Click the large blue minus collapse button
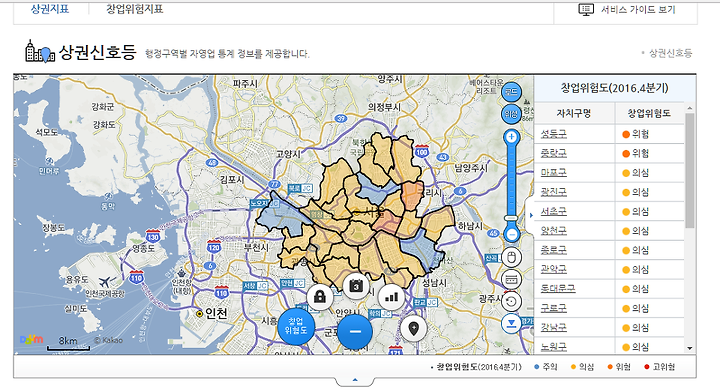Viewport: 720px width, 392px height. coord(355,331)
